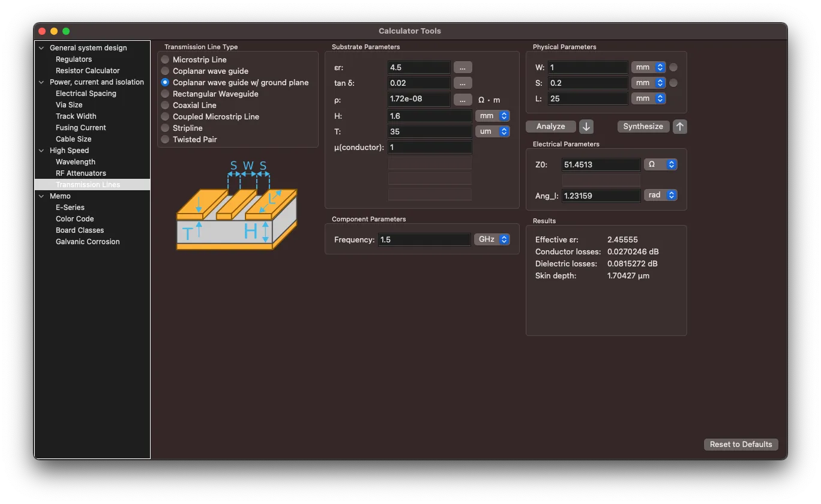Toggle the radio button next to S spacing
821x504 pixels.
(673, 83)
